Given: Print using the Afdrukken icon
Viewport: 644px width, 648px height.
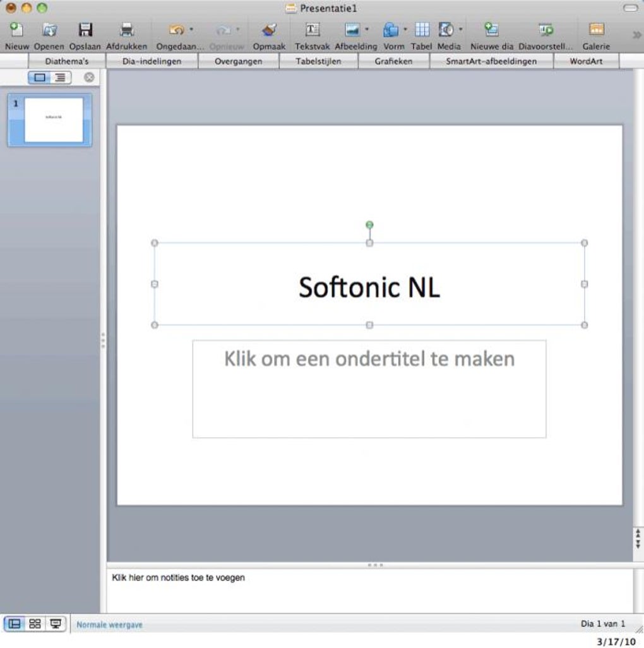Looking at the screenshot, I should pos(126,30).
